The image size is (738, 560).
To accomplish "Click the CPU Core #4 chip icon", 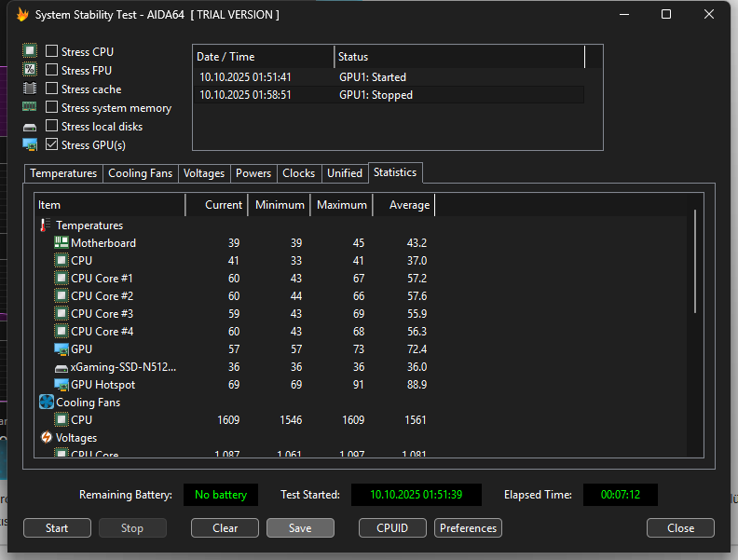I will click(x=61, y=332).
